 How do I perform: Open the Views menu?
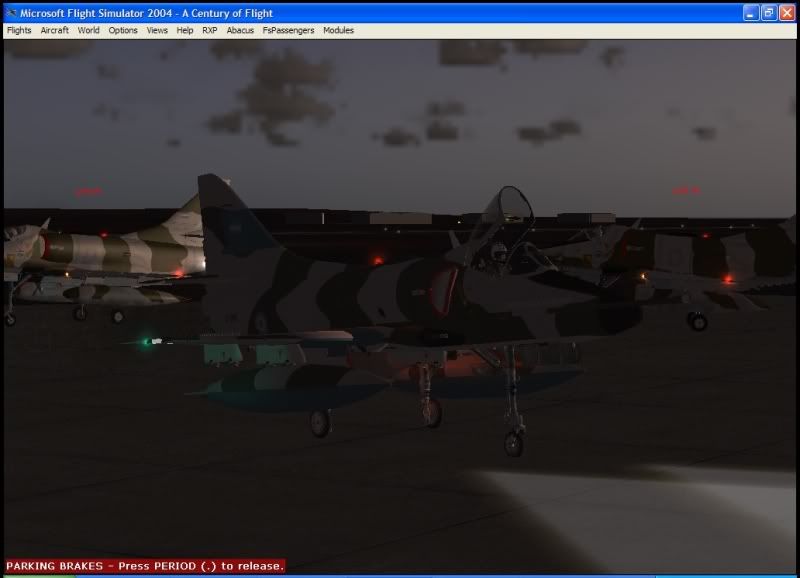(x=157, y=31)
